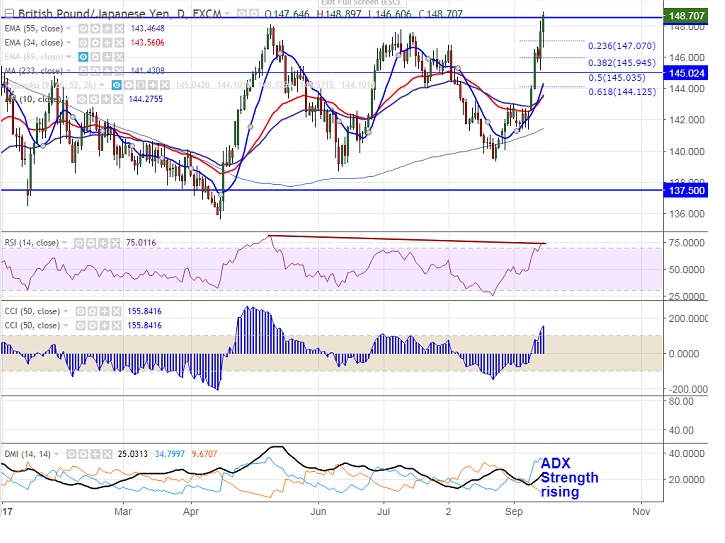Open the dropdown after FXCM in title
The image size is (725, 543).
(228, 14)
